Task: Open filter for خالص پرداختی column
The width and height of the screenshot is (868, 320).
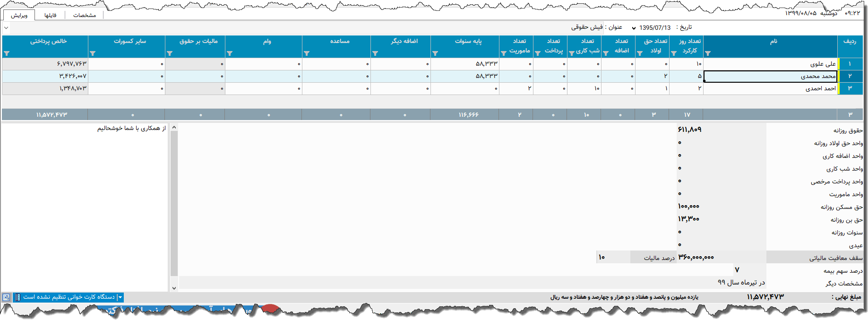Action: [x=7, y=53]
